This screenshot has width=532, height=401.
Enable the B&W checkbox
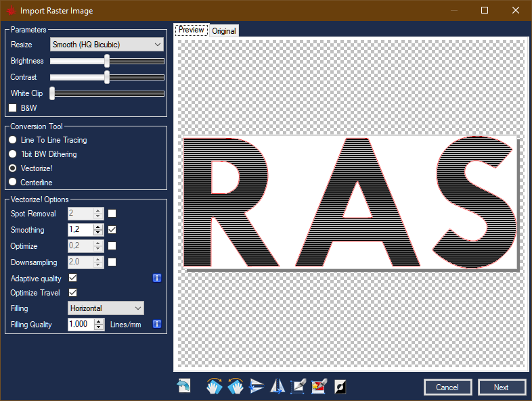coord(12,108)
